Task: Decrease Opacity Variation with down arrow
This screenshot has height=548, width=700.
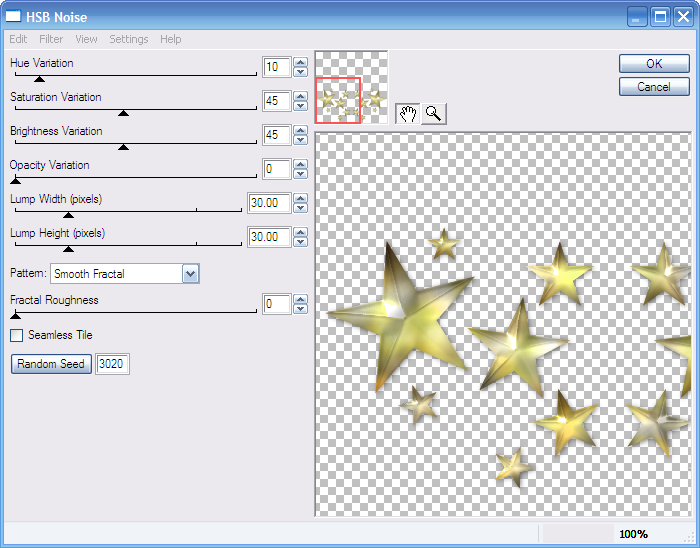Action: 301,174
